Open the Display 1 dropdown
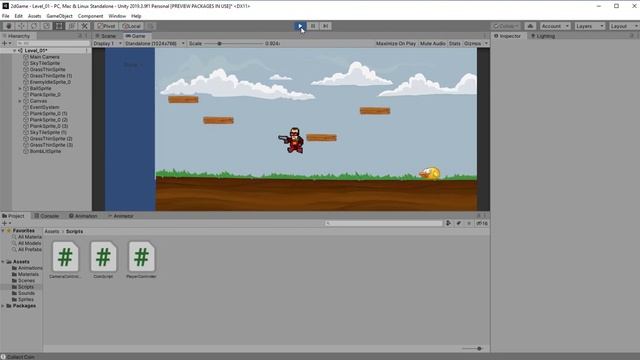This screenshot has width=640, height=360. tap(108, 43)
